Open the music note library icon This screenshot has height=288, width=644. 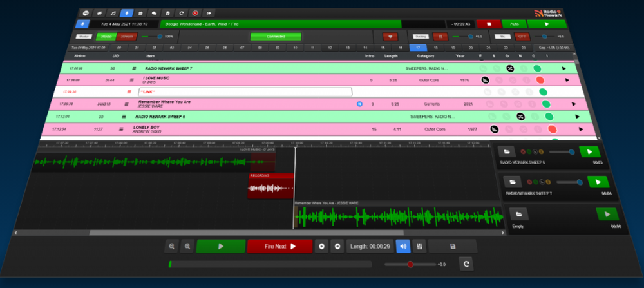(113, 13)
